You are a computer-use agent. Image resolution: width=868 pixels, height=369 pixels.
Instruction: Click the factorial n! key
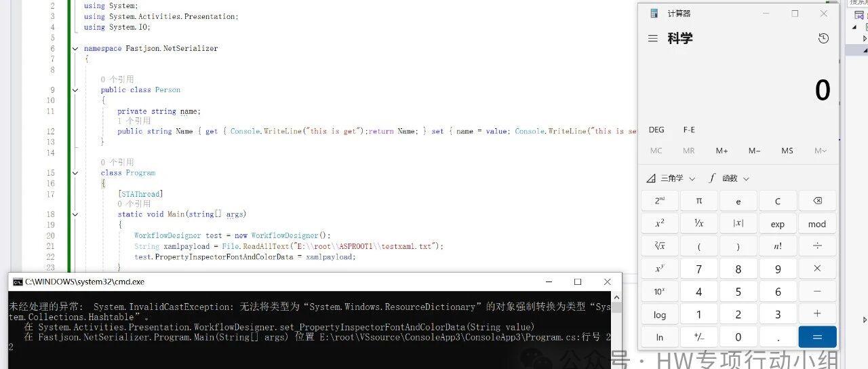tap(778, 246)
